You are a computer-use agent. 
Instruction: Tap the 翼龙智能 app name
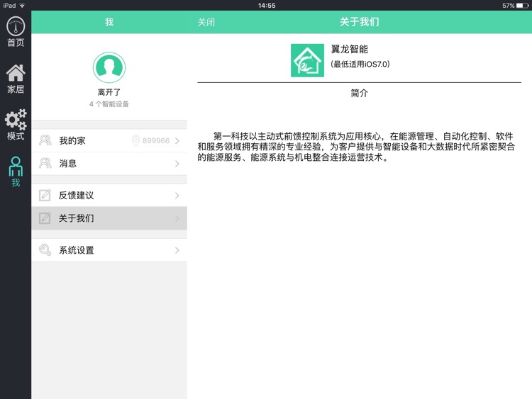click(350, 50)
